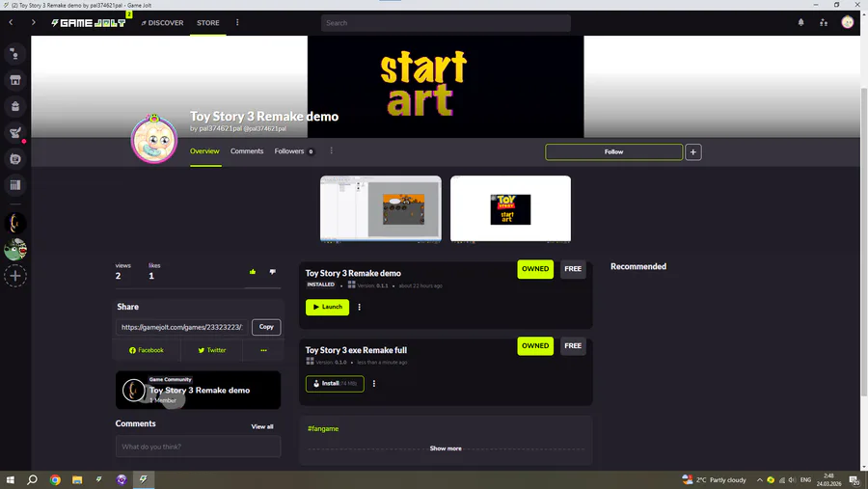Select the Followers tab
This screenshot has height=489, width=868.
coord(294,151)
